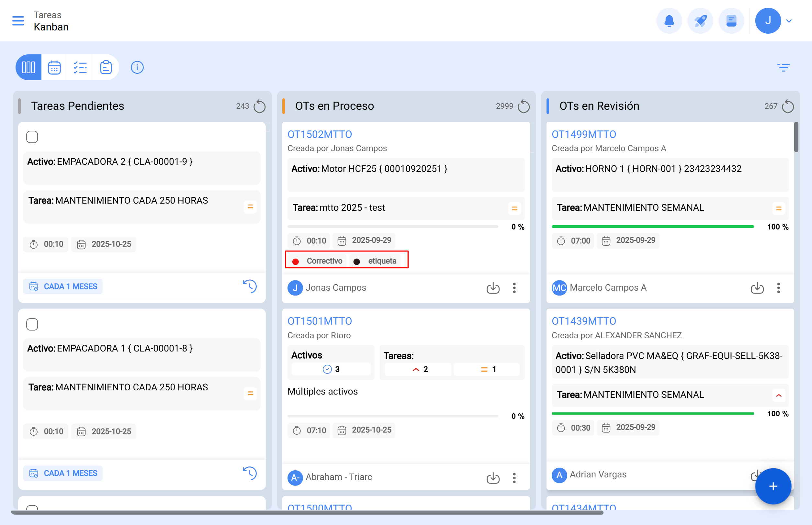Open the hamburger navigation menu
The height and width of the screenshot is (525, 812).
coord(18,21)
